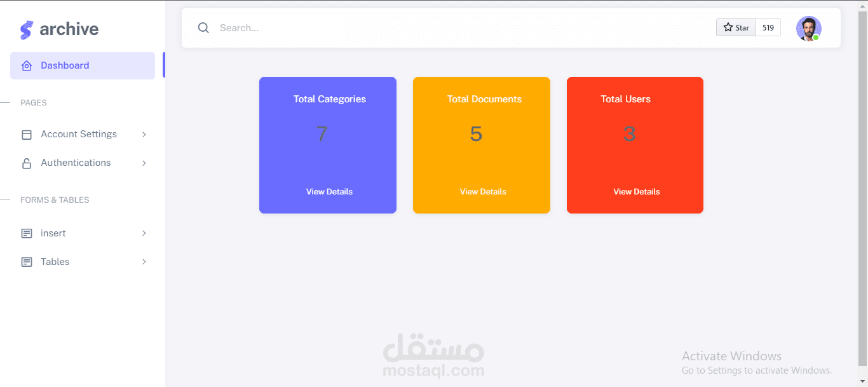
Task: Click the Authentications padlock icon
Action: [x=27, y=163]
